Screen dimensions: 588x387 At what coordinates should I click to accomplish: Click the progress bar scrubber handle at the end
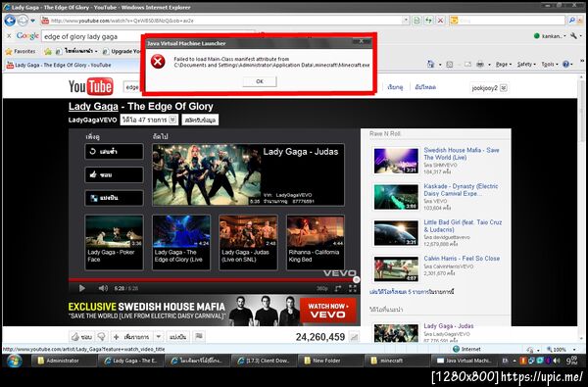pos(357,280)
